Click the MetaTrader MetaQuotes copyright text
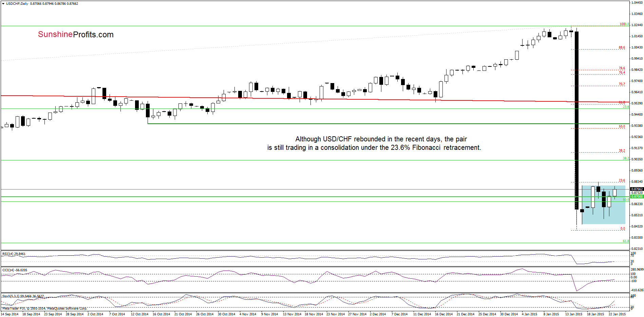This screenshot has width=644, height=317. tap(44, 309)
